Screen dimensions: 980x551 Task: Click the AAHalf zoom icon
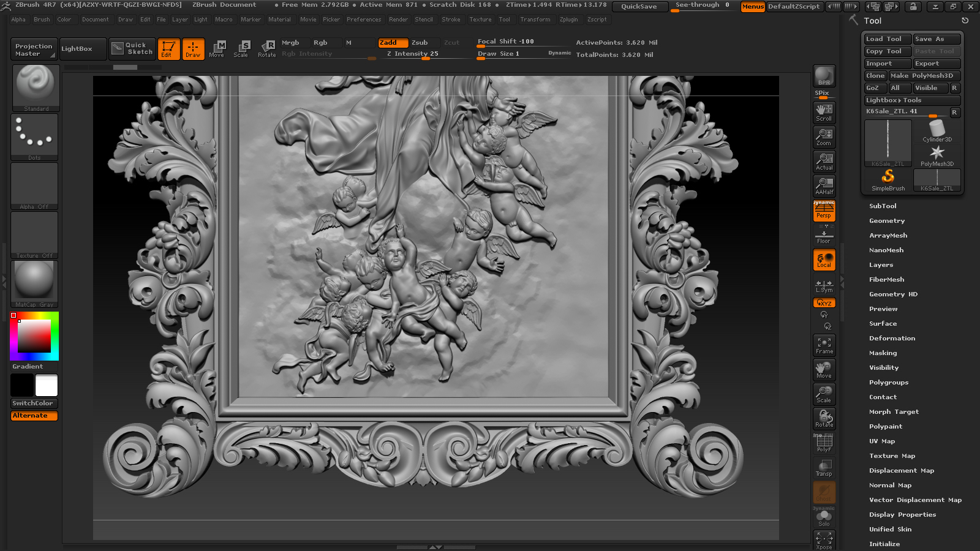824,186
